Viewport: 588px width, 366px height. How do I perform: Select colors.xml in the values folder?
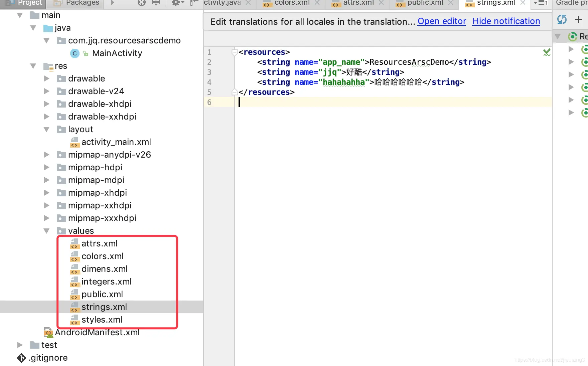click(103, 256)
